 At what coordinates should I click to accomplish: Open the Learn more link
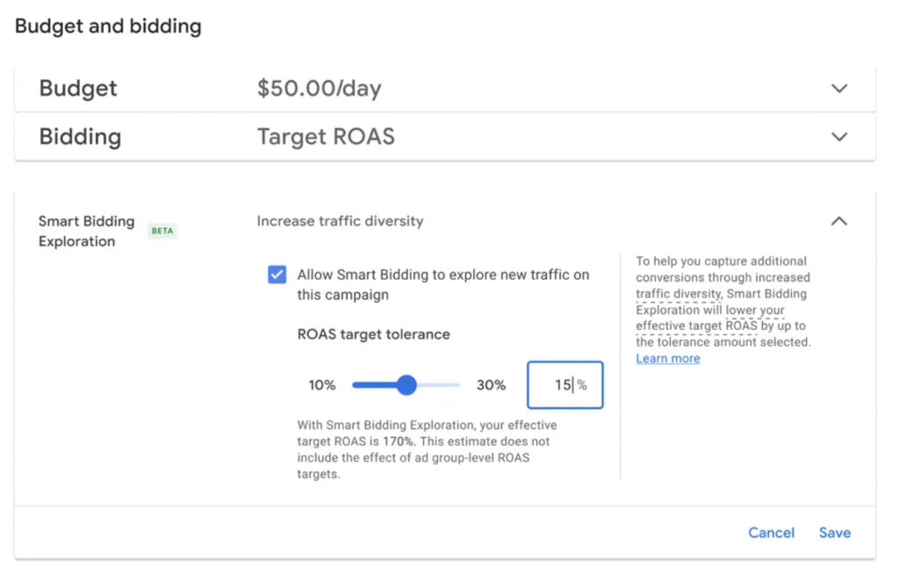click(x=668, y=359)
